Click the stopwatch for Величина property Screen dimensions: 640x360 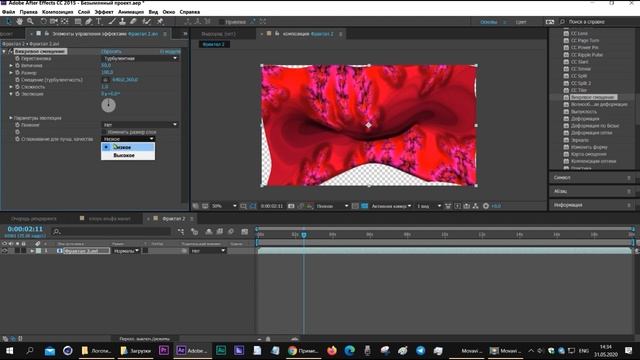[18, 65]
